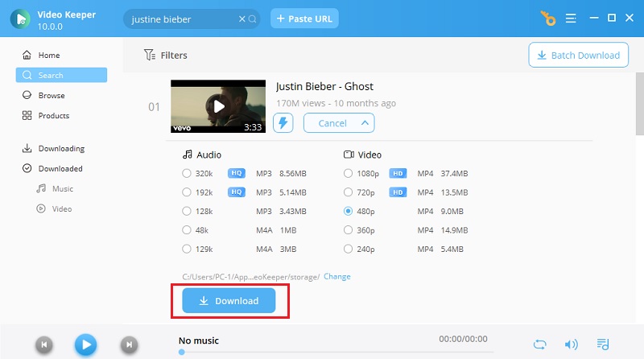This screenshot has height=359, width=644.
Task: Select 1080p MP4 video quality
Action: coord(348,173)
